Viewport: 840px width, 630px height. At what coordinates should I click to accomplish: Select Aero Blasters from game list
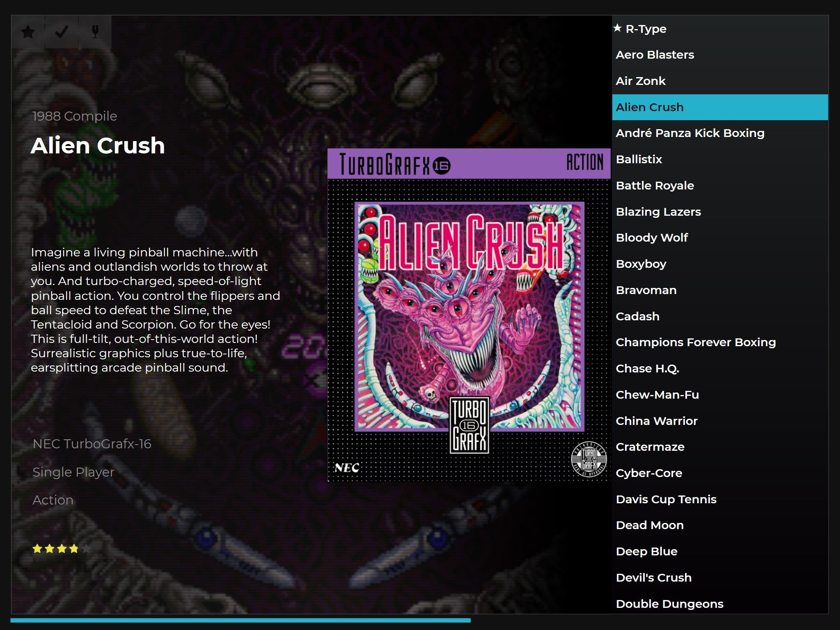655,55
